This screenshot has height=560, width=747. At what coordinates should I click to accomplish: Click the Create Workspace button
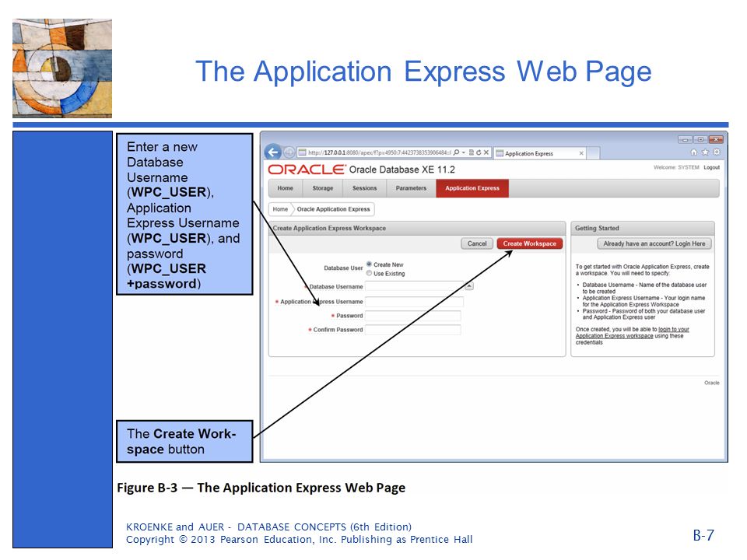530,243
